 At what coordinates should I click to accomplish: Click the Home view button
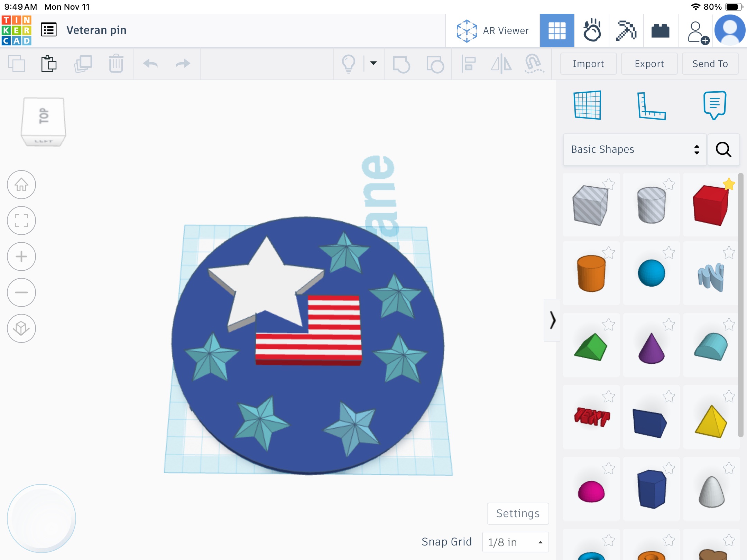pos(21,185)
